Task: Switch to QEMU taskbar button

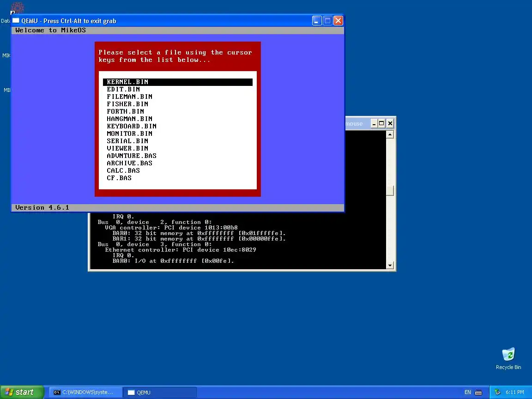Action: click(159, 392)
